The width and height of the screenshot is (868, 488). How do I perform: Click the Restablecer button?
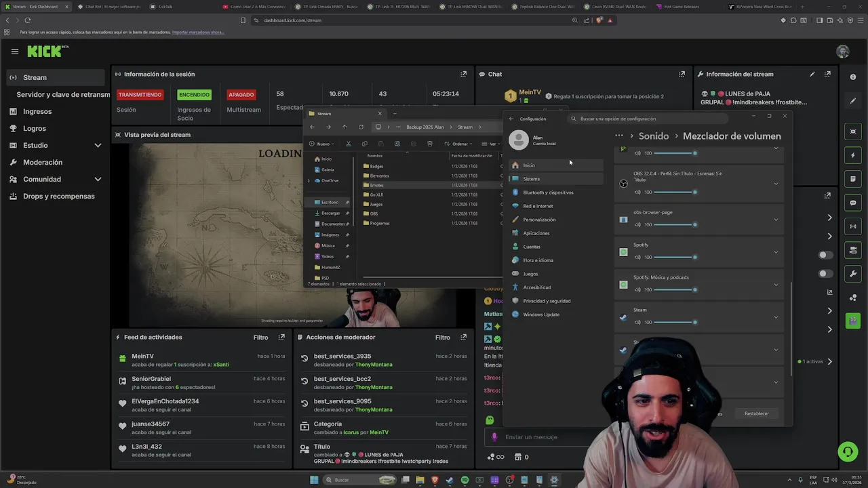click(x=757, y=413)
